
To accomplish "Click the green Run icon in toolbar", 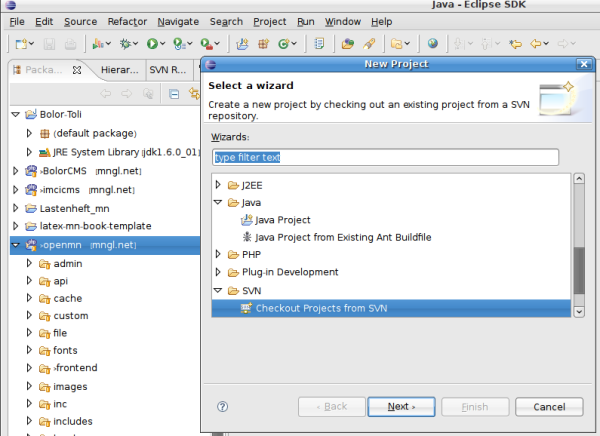I will point(152,44).
